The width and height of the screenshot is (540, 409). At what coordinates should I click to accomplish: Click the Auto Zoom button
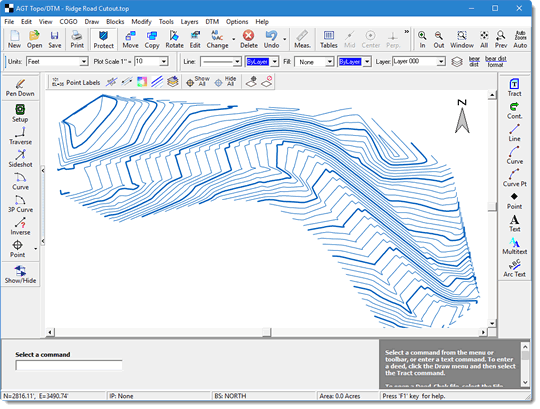pyautogui.click(x=520, y=39)
